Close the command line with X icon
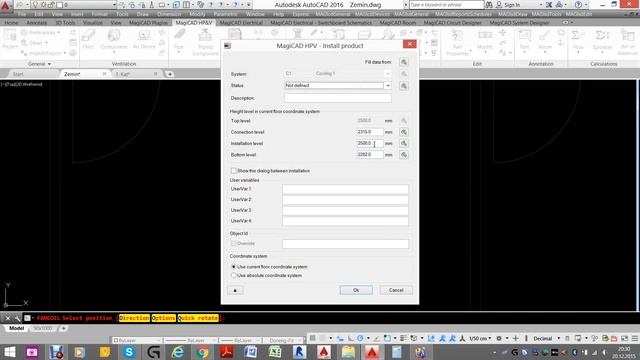Image resolution: width=640 pixels, height=360 pixels. click(x=7, y=318)
